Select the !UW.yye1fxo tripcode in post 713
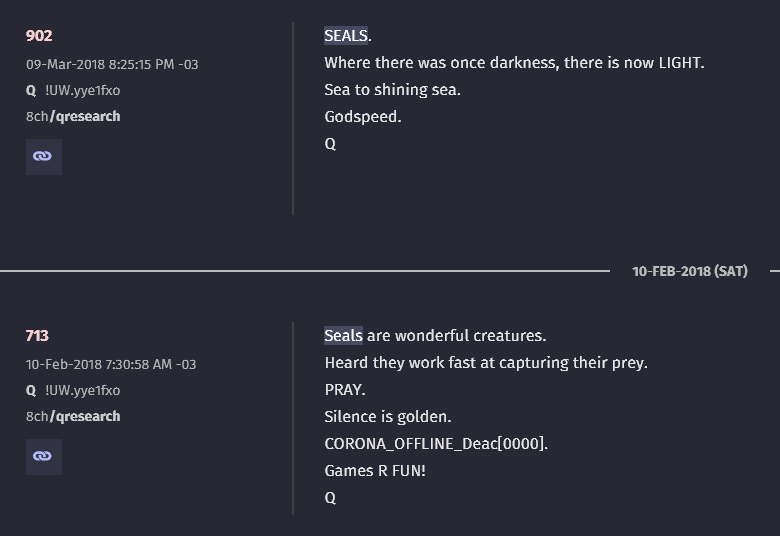 [x=83, y=391]
